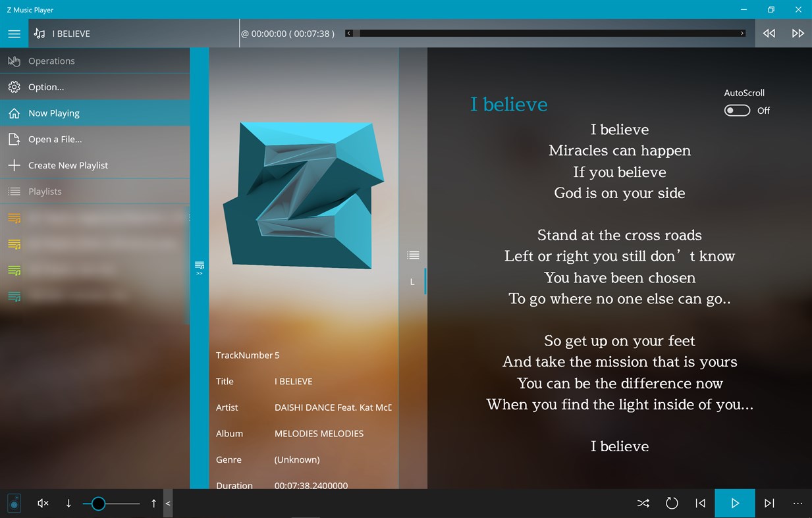The width and height of the screenshot is (812, 518).
Task: Click the Operations icon in the sidebar
Action: point(13,61)
